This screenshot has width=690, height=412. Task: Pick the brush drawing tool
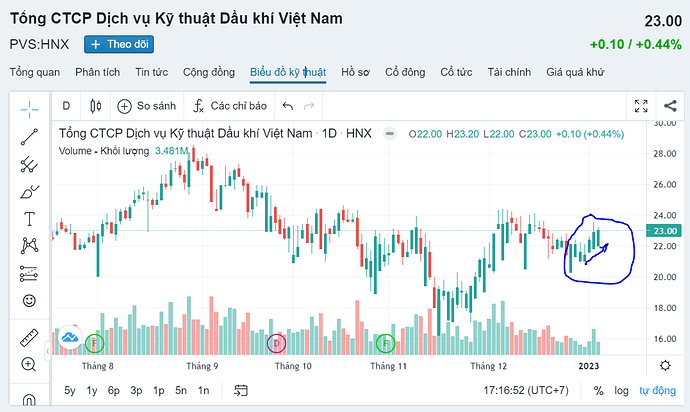click(x=29, y=191)
